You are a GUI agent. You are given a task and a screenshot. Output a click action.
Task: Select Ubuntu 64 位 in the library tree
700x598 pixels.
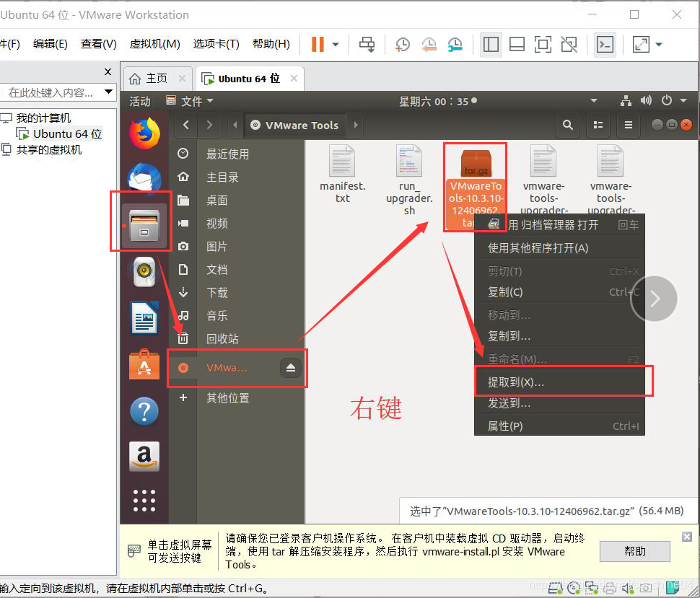point(67,134)
